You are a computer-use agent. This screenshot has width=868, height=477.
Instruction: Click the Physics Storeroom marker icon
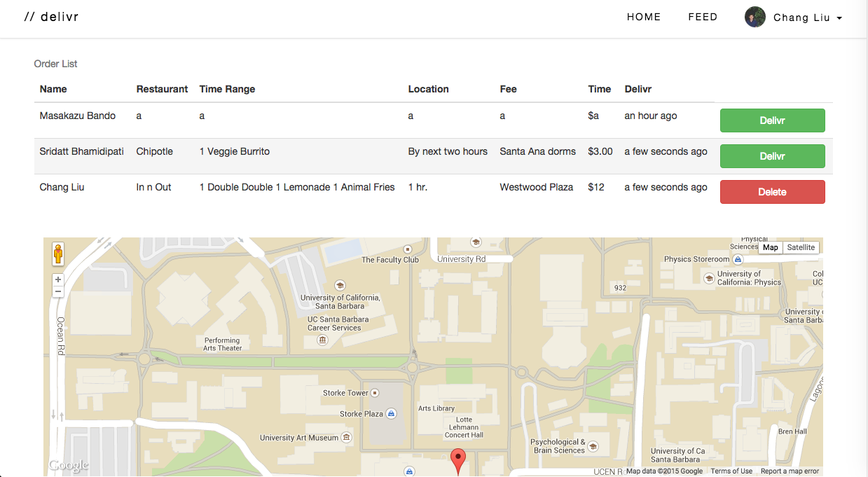(737, 259)
